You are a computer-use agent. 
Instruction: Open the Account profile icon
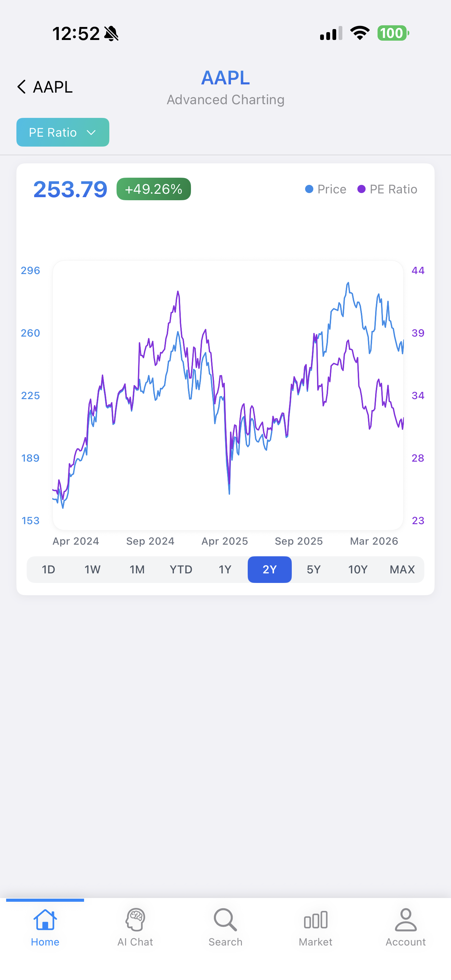click(x=406, y=920)
